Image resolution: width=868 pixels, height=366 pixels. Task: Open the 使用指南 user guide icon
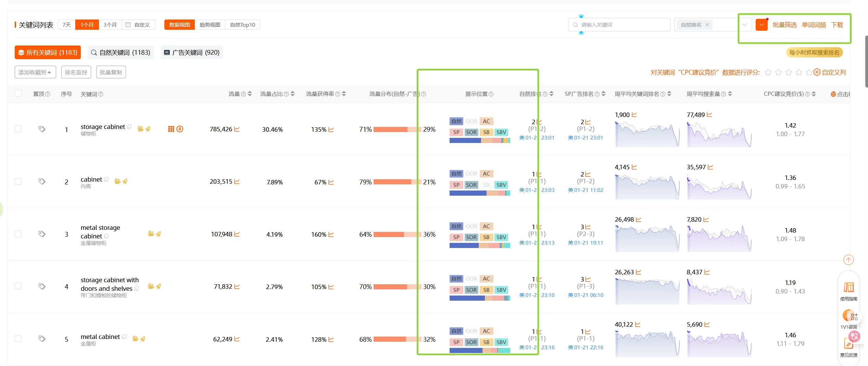click(848, 287)
